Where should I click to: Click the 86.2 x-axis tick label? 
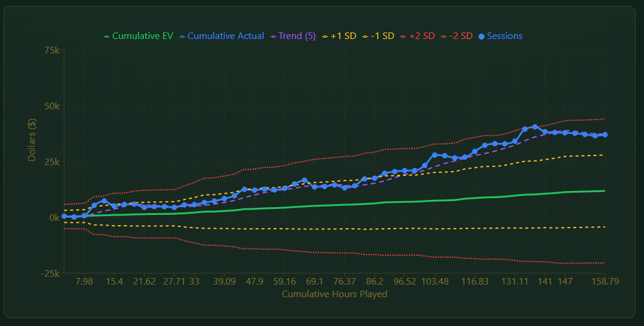click(375, 282)
